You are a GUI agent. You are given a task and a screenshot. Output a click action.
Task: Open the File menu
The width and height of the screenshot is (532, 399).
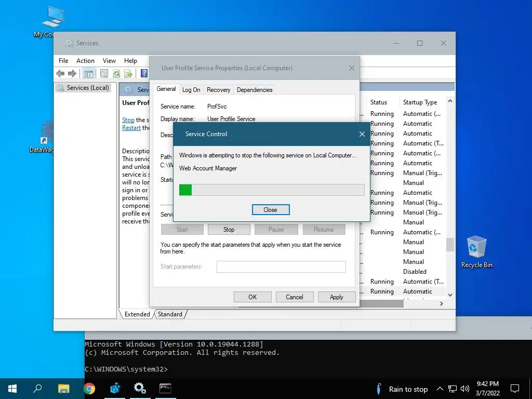click(x=63, y=61)
